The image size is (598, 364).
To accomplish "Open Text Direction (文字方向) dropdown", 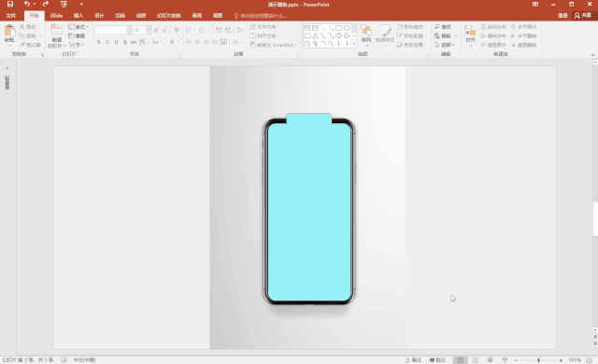I will click(264, 27).
